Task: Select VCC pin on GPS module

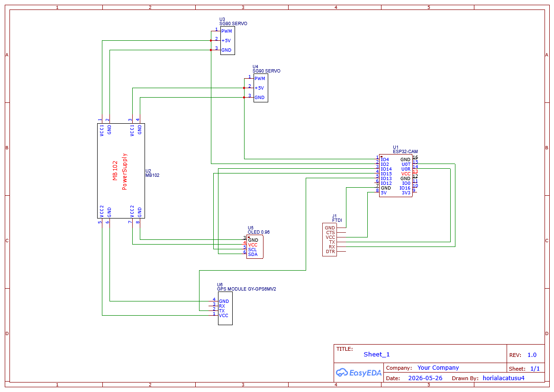Action: click(x=224, y=316)
